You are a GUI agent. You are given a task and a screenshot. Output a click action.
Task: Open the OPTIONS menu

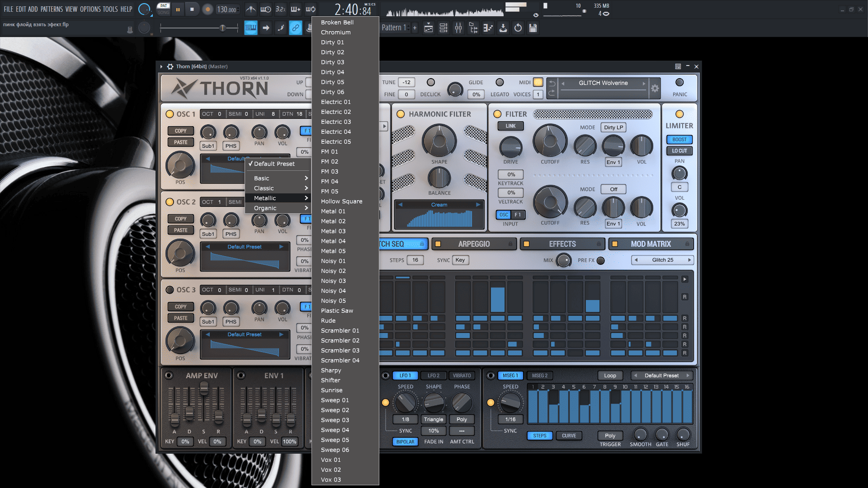click(90, 9)
